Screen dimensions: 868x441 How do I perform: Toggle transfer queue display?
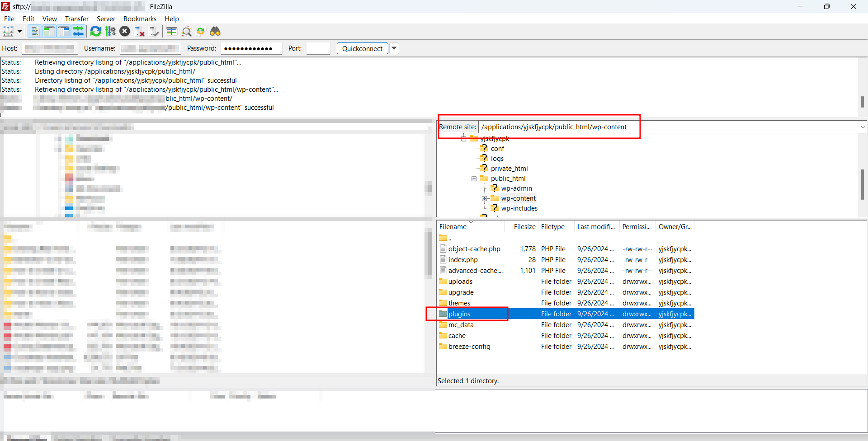[78, 31]
